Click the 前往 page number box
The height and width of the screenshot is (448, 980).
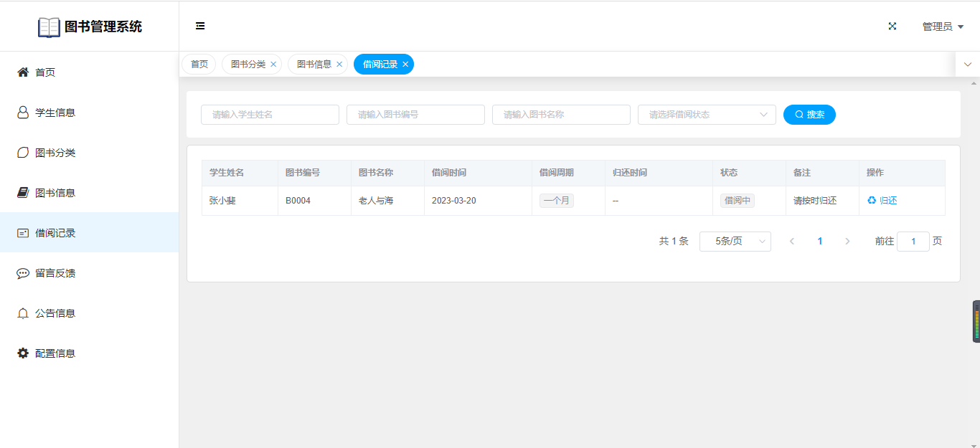pos(913,242)
